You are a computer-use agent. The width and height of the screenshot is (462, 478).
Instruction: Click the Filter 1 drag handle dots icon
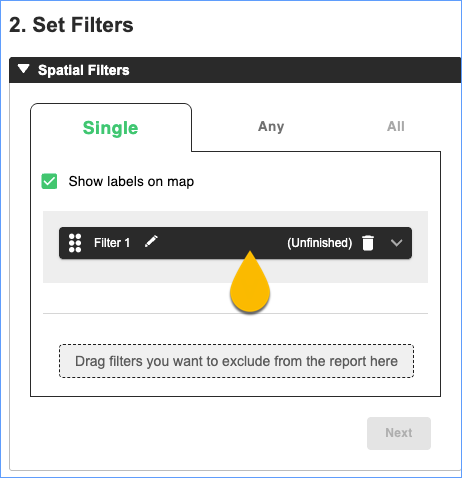(x=75, y=243)
